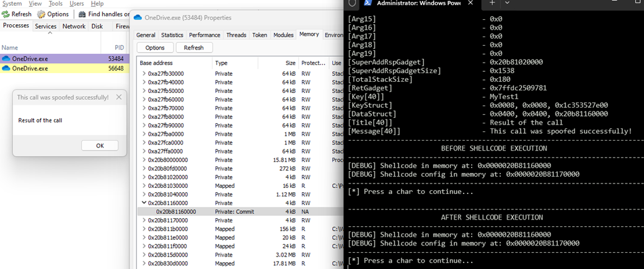Click 'BEFORE SHELLCODE EXECUTION' heading
This screenshot has height=269, width=644.
[494, 148]
